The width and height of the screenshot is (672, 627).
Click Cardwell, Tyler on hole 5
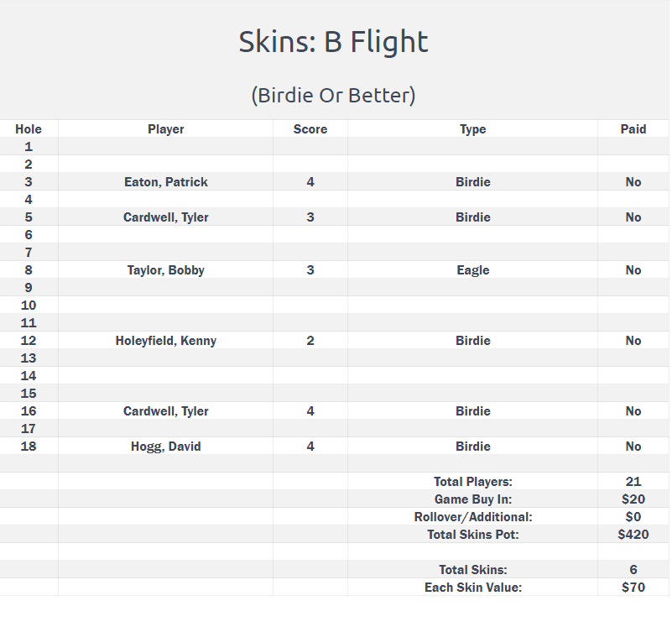pos(165,217)
